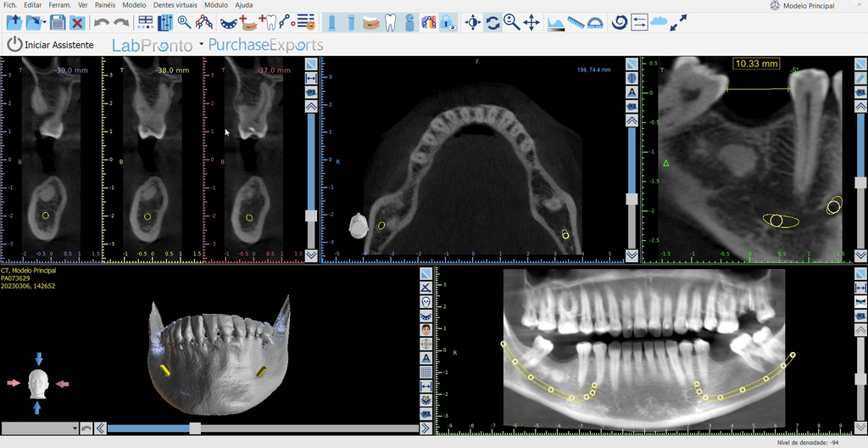Toggle the rotate circular arrows tool
868x448 pixels.
(492, 23)
